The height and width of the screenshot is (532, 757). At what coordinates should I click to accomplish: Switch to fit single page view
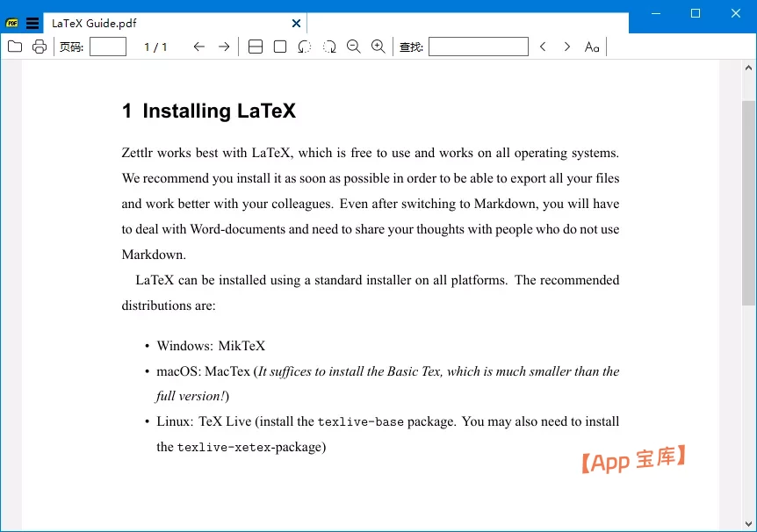(x=280, y=47)
